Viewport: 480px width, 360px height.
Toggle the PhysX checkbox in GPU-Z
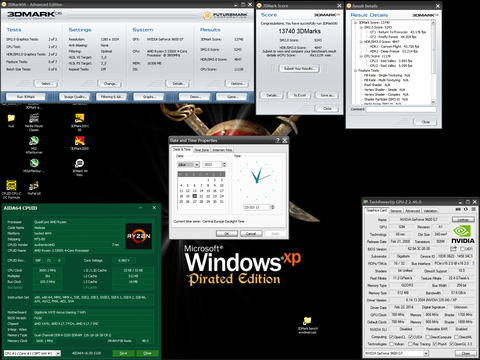coord(435,344)
